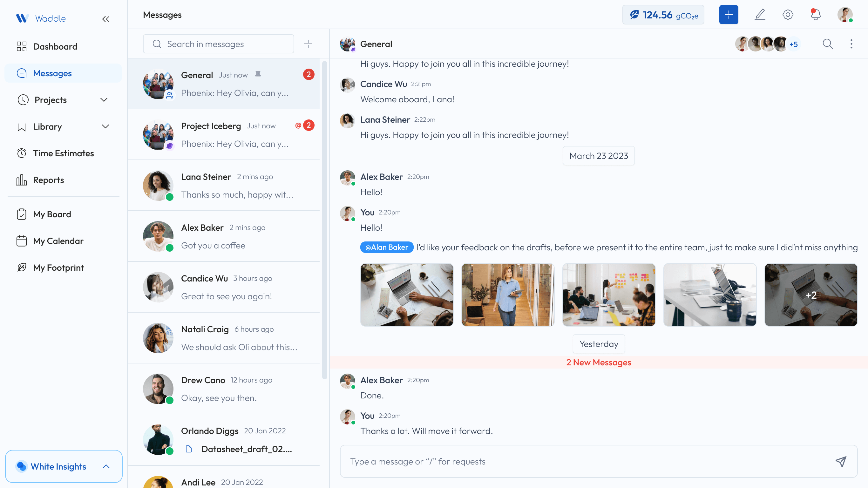Open the Project Iceberg conversation

(224, 135)
